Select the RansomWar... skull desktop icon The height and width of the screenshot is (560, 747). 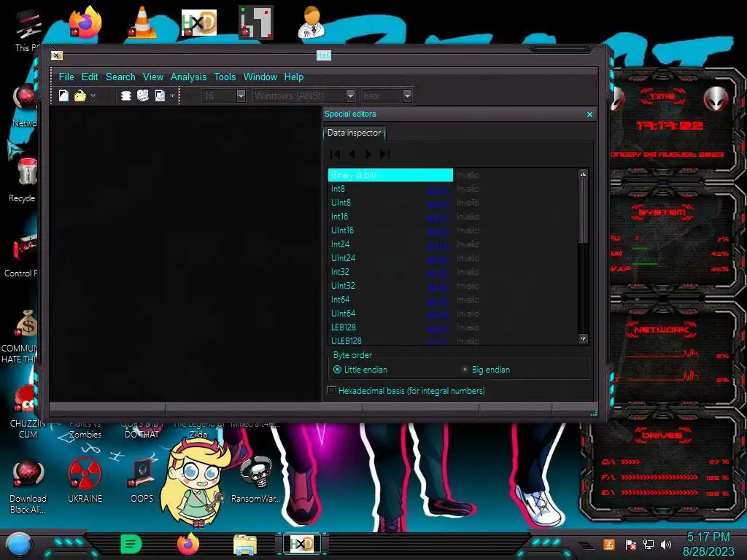(x=256, y=480)
